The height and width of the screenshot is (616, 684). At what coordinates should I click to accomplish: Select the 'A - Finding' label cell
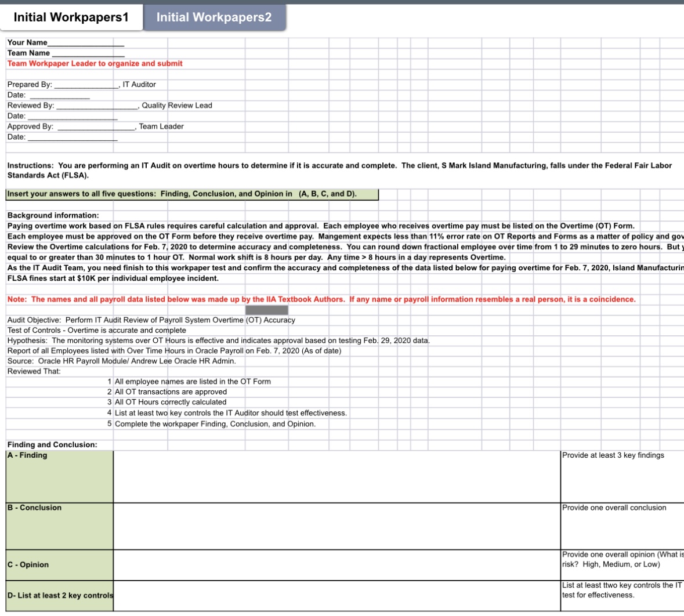coord(59,476)
